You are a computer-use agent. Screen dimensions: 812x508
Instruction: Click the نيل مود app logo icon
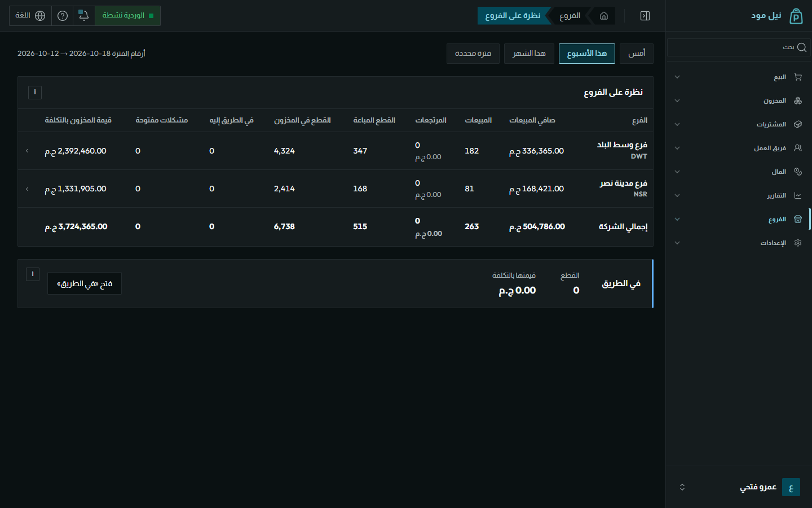(x=796, y=16)
